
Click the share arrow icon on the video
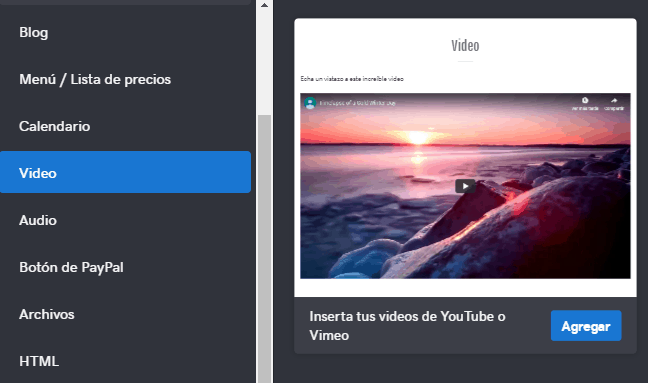[614, 100]
